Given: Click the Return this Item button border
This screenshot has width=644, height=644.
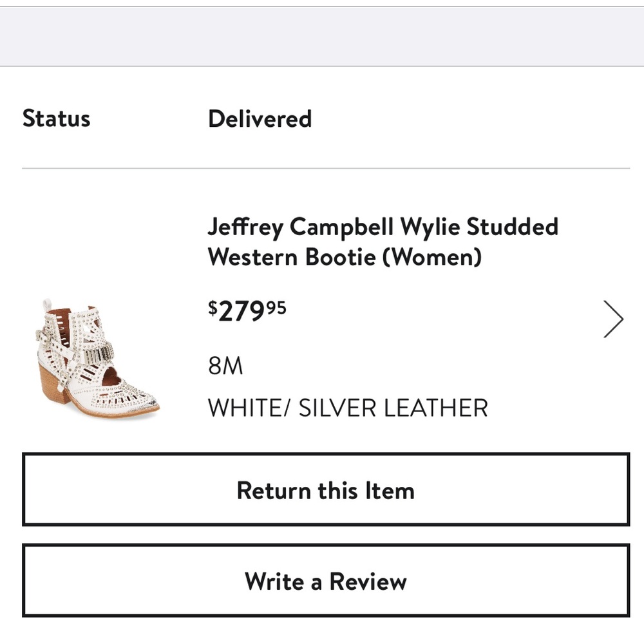Looking at the screenshot, I should (326, 455).
